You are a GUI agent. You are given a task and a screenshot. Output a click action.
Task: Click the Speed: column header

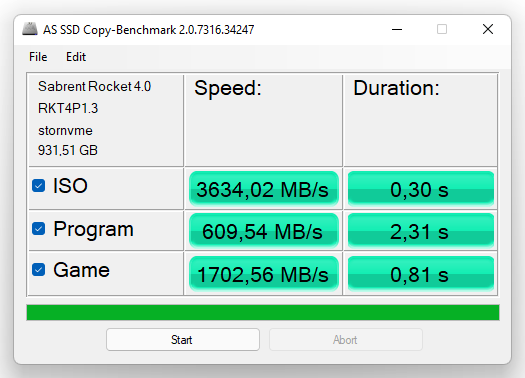point(228,88)
